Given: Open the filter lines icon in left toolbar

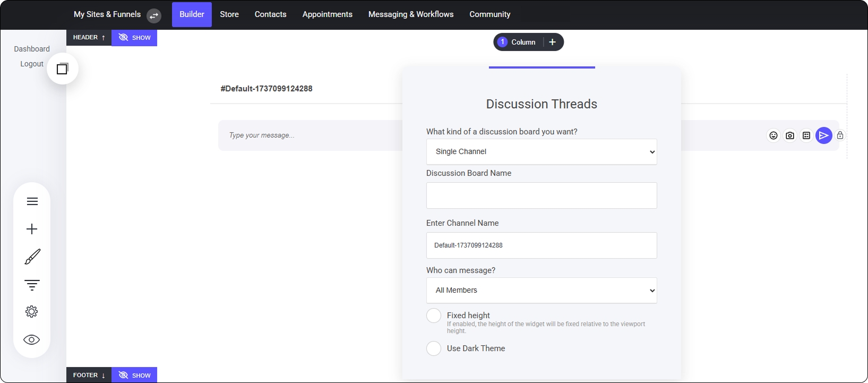Looking at the screenshot, I should pos(32,285).
